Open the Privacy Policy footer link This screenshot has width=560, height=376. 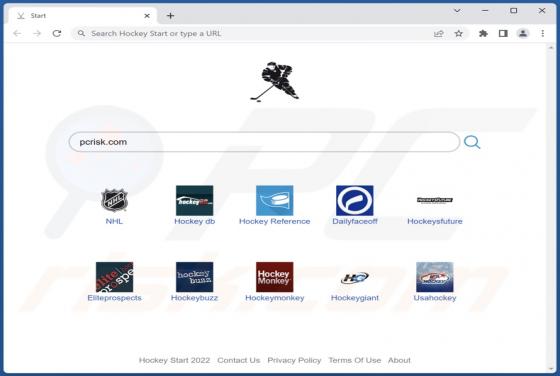click(294, 360)
